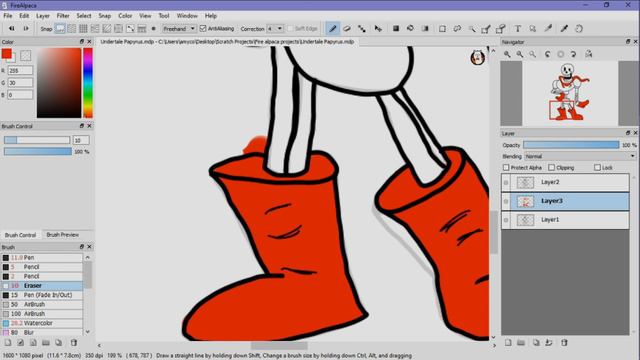
Task: Open the Freehand mode dropdown
Action: tap(179, 29)
